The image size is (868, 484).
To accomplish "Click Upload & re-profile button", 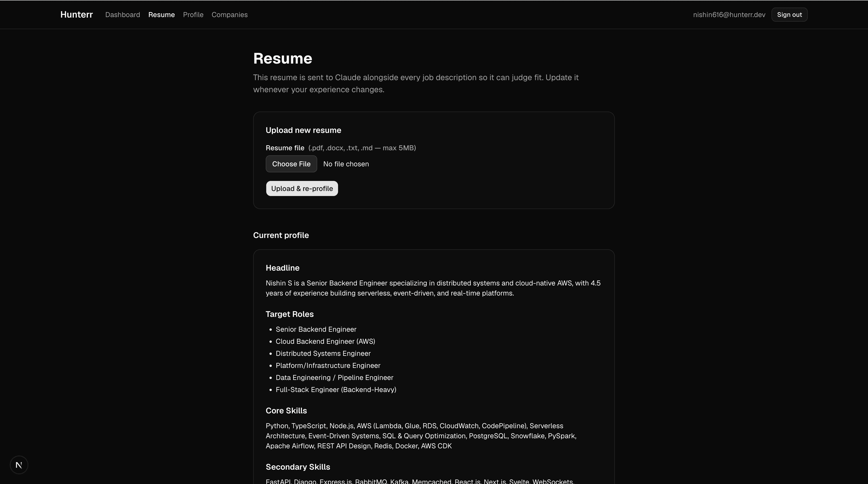I will pyautogui.click(x=302, y=188).
